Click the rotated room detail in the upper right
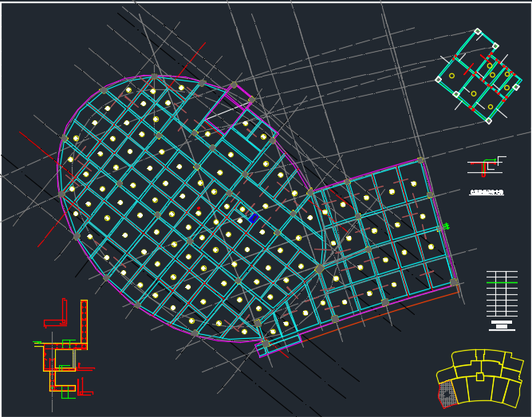532x417 pixels. click(479, 76)
